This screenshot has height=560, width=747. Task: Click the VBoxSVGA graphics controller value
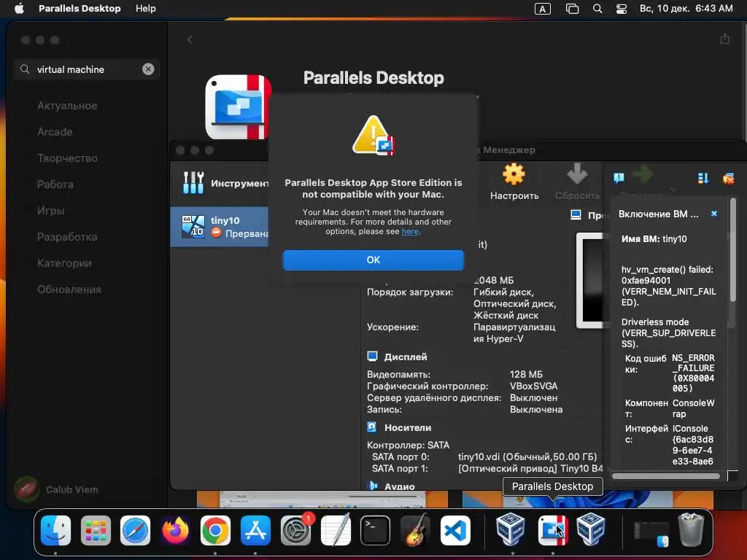coord(533,386)
